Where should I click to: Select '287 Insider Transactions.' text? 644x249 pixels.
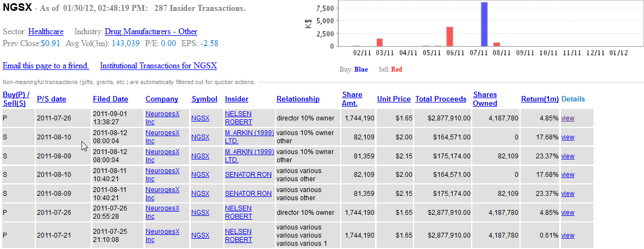[200, 8]
